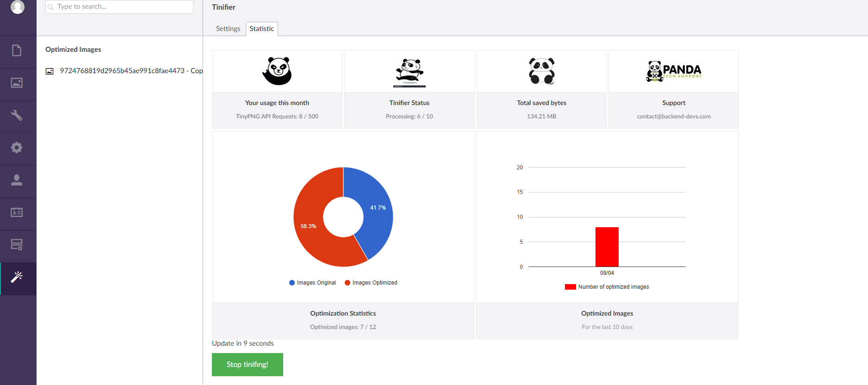Click the contact@backend-devs.com support email

[673, 117]
